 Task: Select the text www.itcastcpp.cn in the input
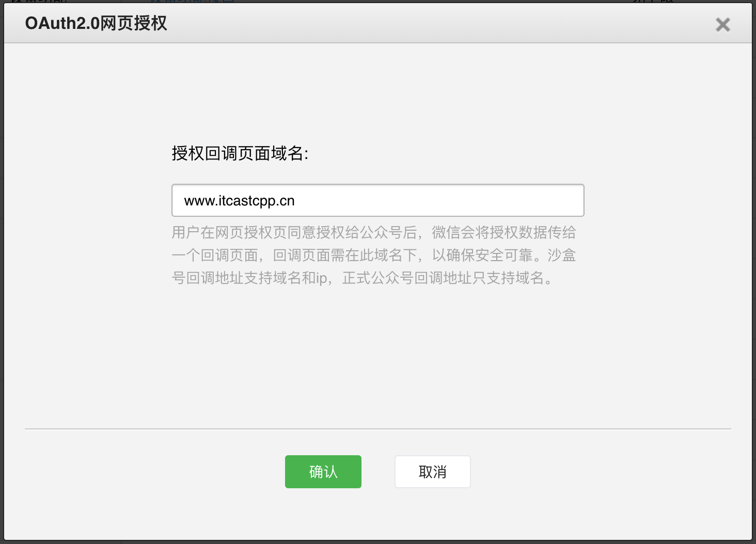pos(239,200)
